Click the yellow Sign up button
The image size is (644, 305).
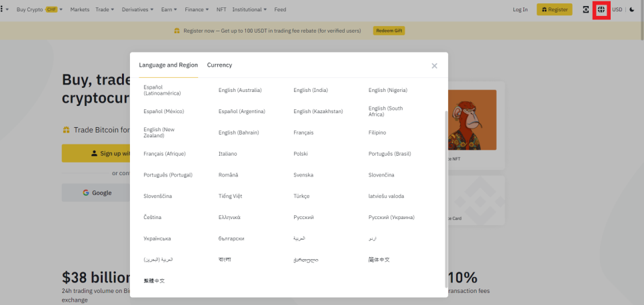coord(97,153)
